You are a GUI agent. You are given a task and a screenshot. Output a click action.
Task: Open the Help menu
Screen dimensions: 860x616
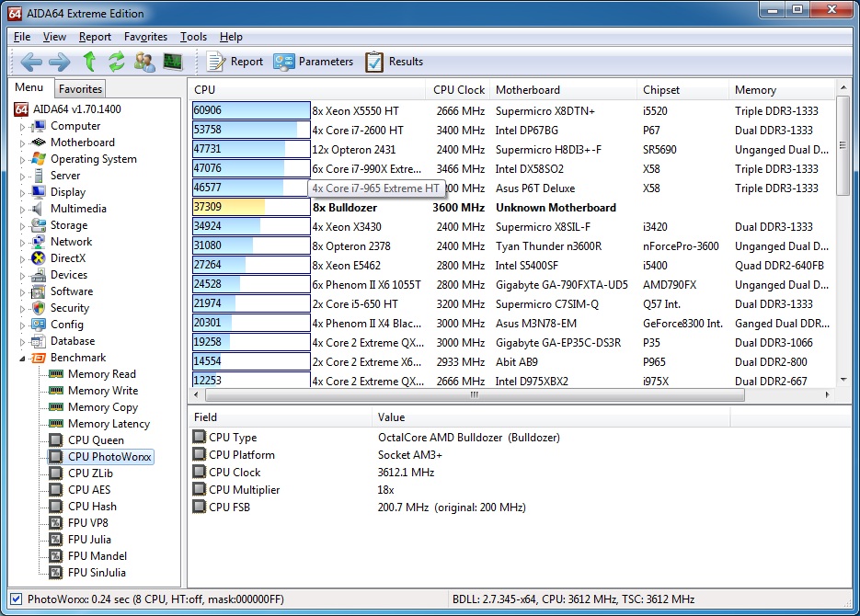pyautogui.click(x=231, y=37)
